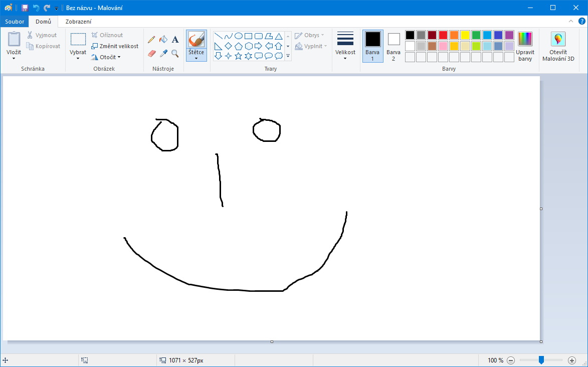The image size is (588, 367).
Task: Select the Fill with color bucket tool
Action: (x=163, y=40)
